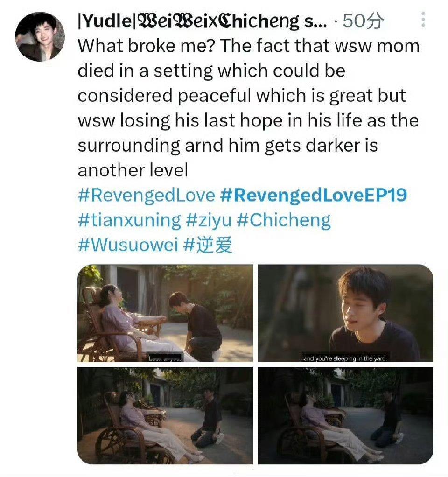Open the #Wusuowei hashtag

point(128,245)
